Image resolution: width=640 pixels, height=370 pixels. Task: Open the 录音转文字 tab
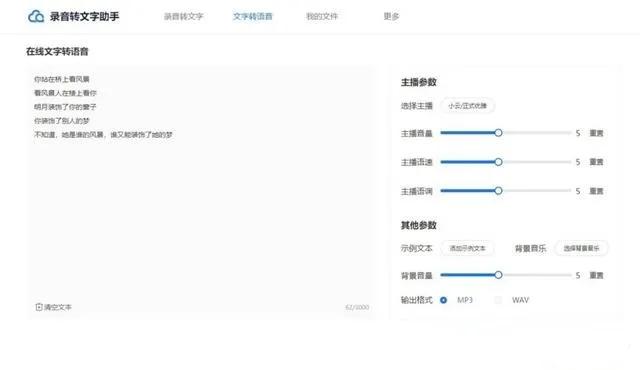click(183, 16)
